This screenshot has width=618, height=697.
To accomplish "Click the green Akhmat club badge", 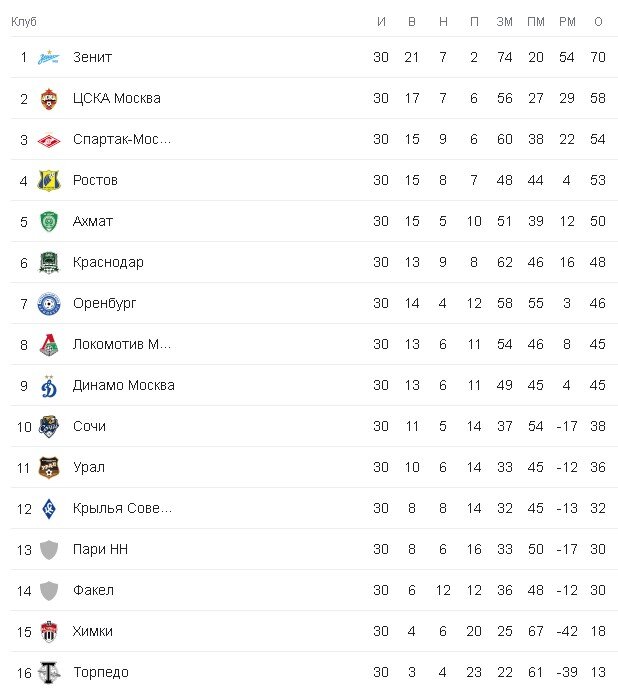I will point(48,221).
